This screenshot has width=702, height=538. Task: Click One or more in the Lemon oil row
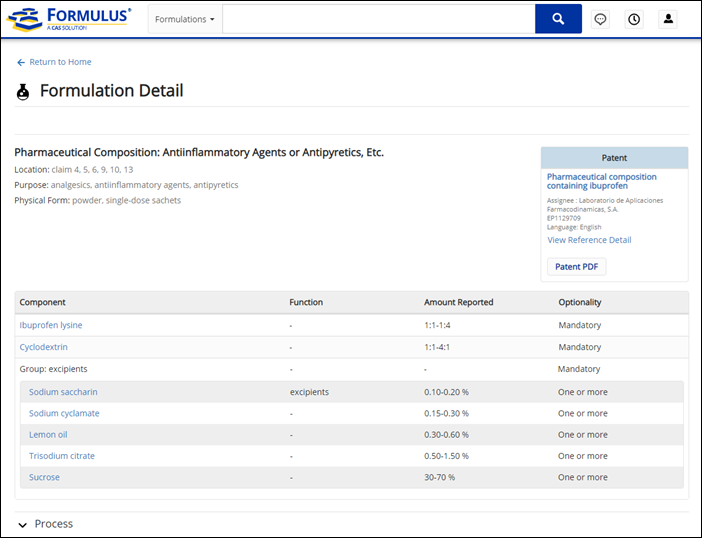point(582,435)
